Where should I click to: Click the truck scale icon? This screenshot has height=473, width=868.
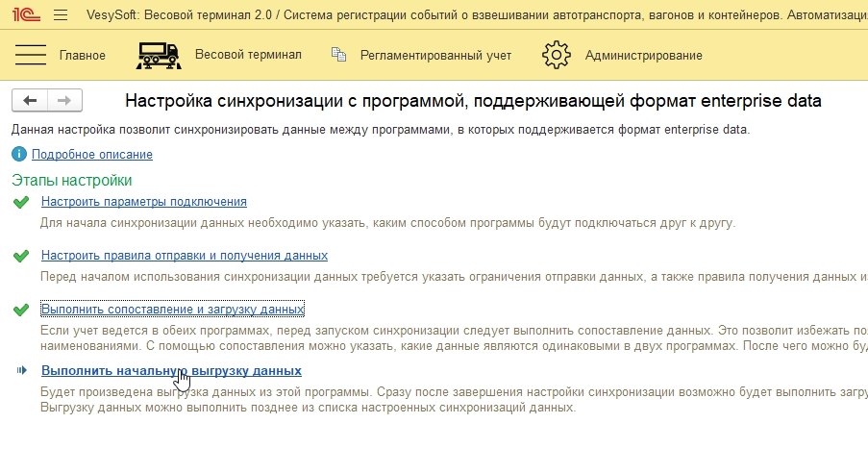click(159, 55)
